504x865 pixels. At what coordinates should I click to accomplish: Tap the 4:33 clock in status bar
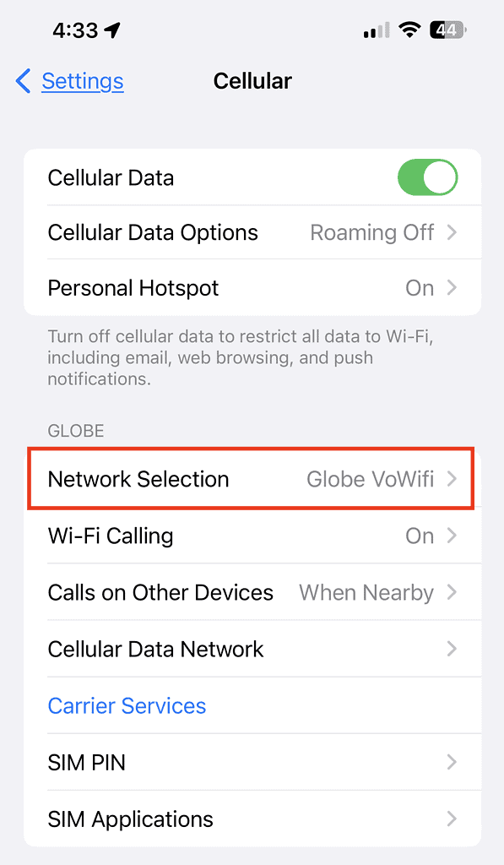75,30
